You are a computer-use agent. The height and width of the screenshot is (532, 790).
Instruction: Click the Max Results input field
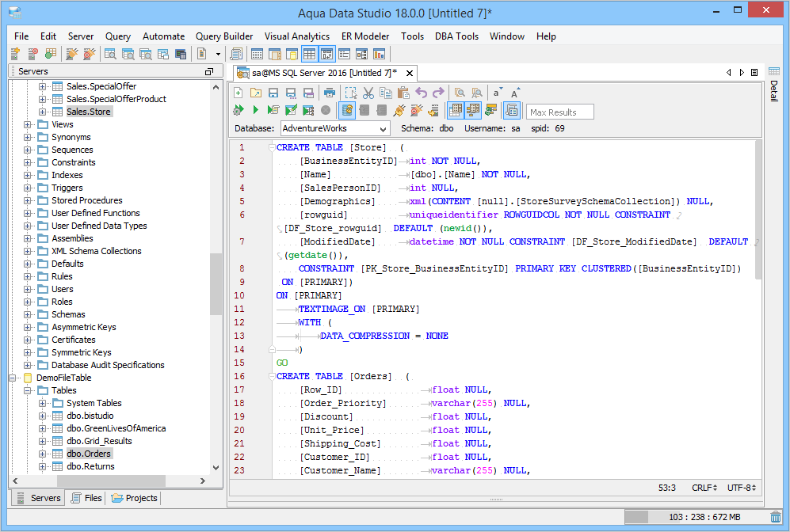click(560, 112)
